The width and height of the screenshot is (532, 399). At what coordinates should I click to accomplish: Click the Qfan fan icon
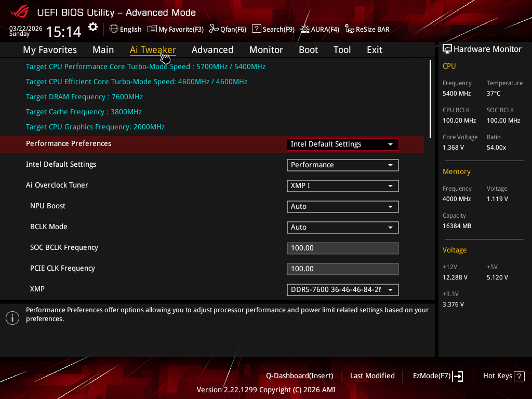tap(214, 29)
